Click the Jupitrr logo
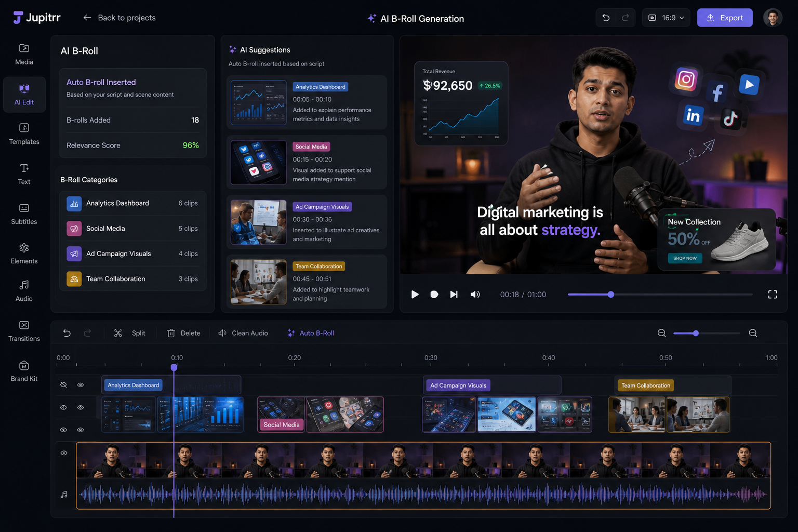 tap(37, 18)
